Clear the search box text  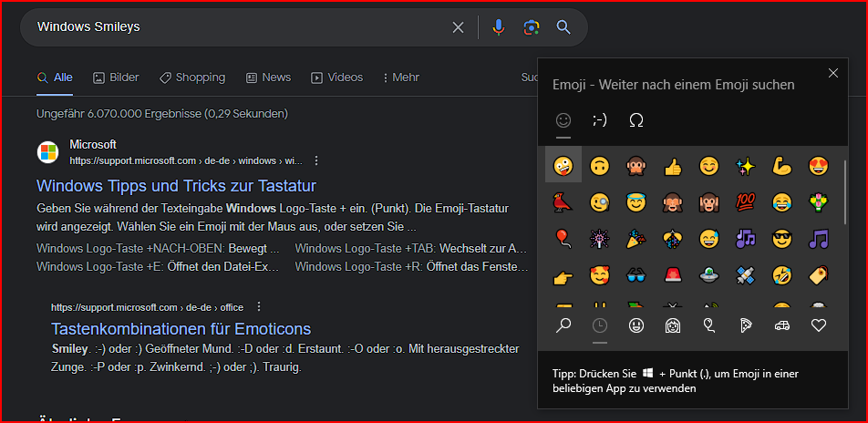click(x=458, y=27)
